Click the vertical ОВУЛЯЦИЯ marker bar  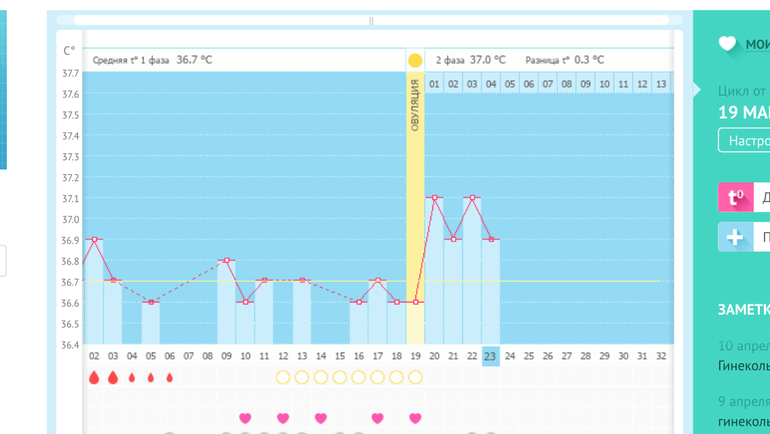pos(415,200)
